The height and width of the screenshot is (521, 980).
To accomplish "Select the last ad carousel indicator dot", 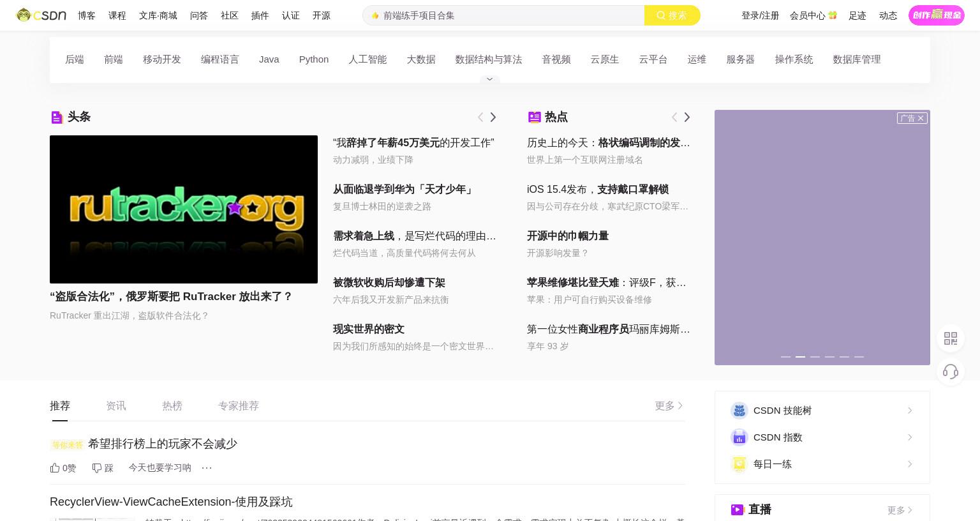I will point(859,357).
